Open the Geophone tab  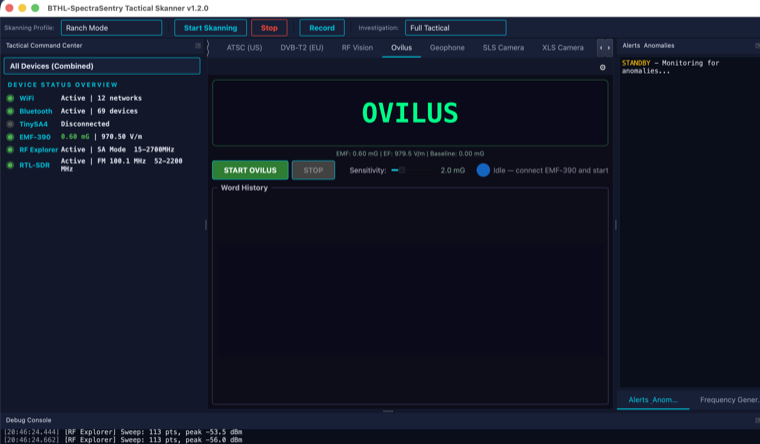(447, 48)
